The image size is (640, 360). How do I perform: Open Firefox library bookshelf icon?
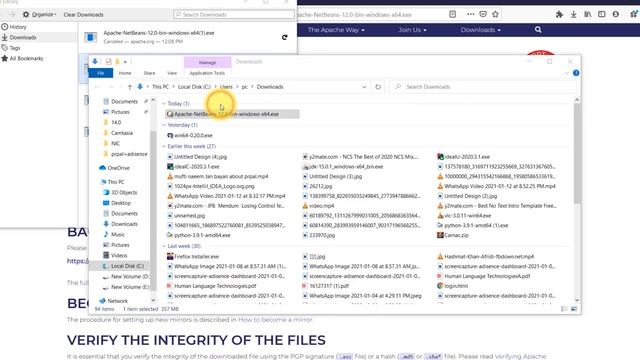point(587,14)
